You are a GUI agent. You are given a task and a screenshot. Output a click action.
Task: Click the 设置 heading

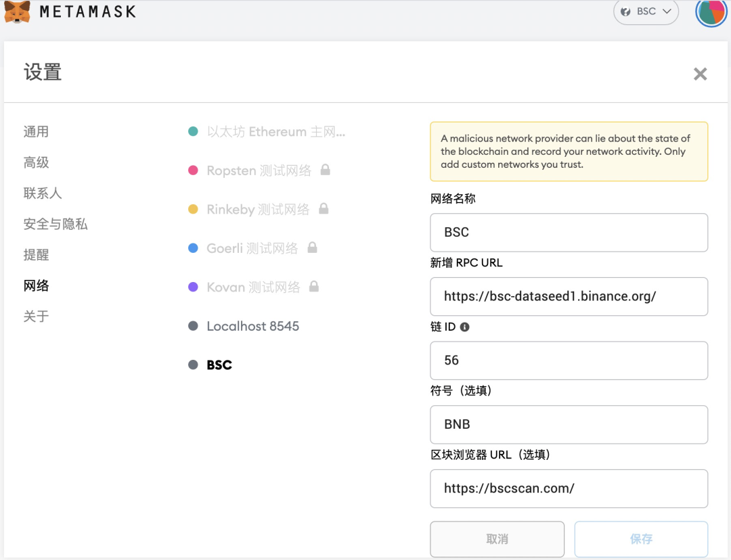pos(43,72)
